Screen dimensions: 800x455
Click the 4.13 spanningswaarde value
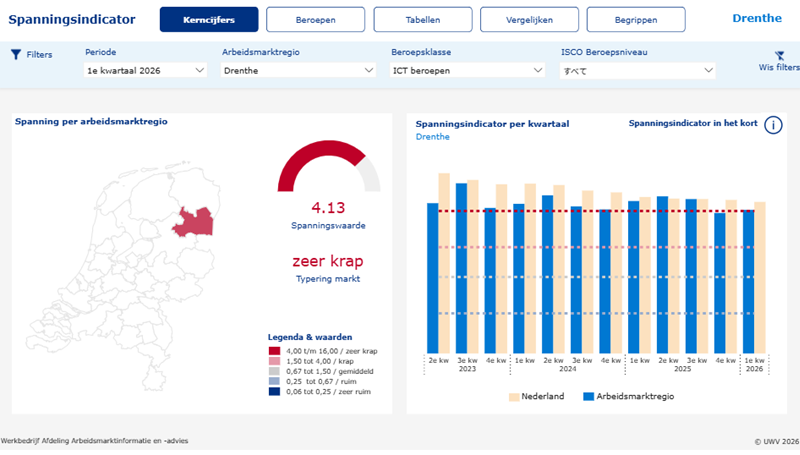pos(328,208)
